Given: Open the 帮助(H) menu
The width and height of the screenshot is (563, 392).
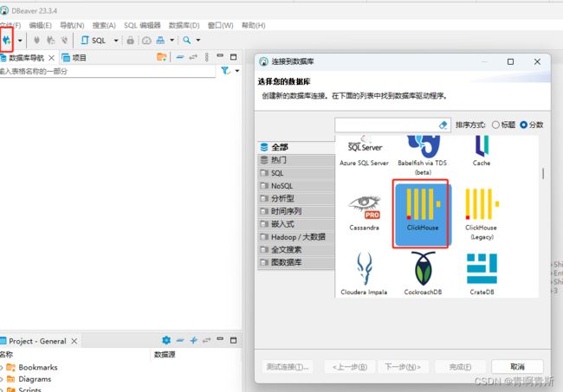Looking at the screenshot, I should tap(254, 25).
